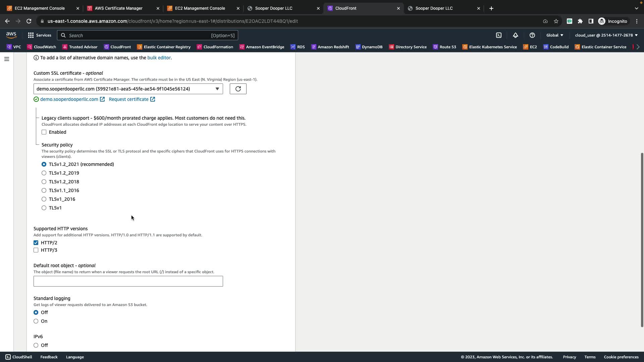Image resolution: width=644 pixels, height=362 pixels.
Task: Enable the Legacy clients support checkbox
Action: [x=44, y=132]
